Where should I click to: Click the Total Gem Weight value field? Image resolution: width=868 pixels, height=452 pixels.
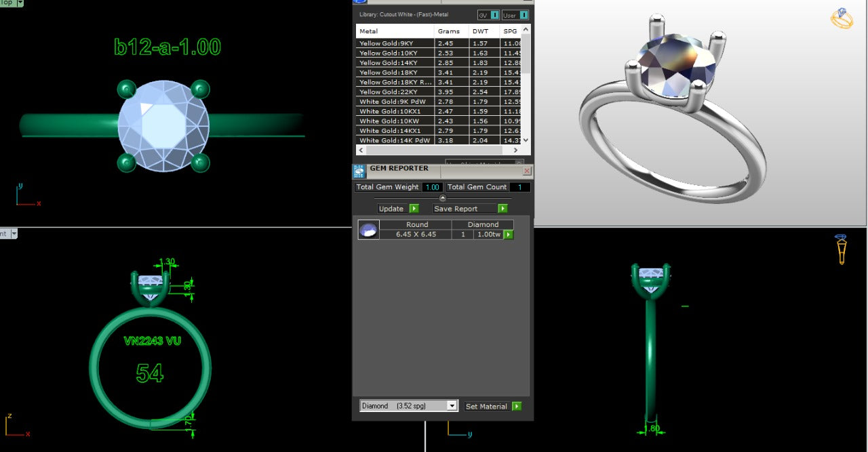pyautogui.click(x=432, y=187)
